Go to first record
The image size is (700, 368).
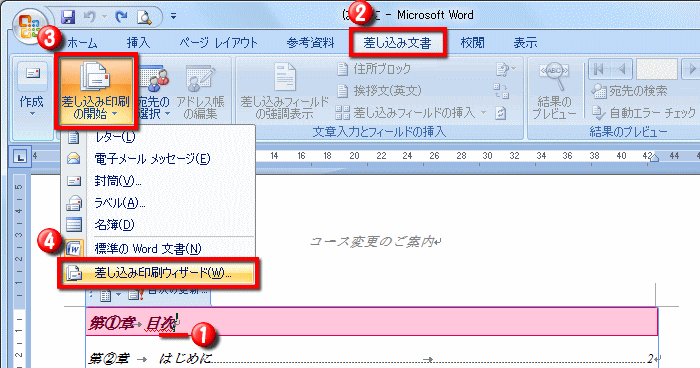[599, 69]
